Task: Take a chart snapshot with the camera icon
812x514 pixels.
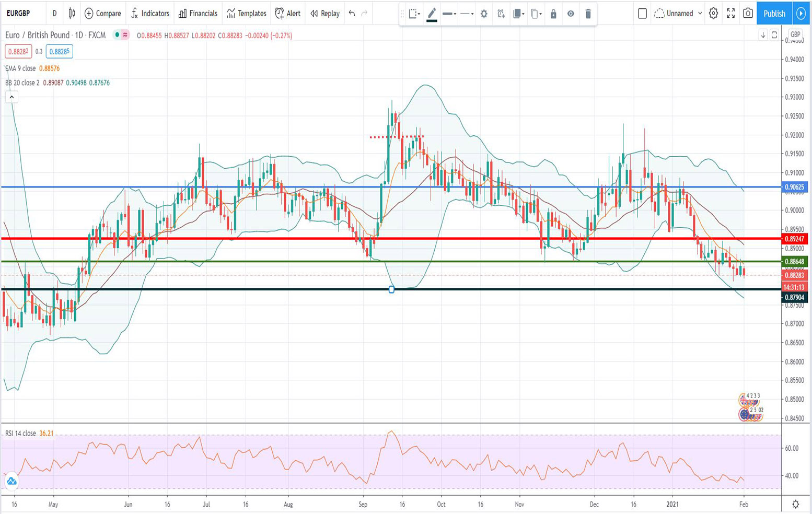Action: point(747,14)
